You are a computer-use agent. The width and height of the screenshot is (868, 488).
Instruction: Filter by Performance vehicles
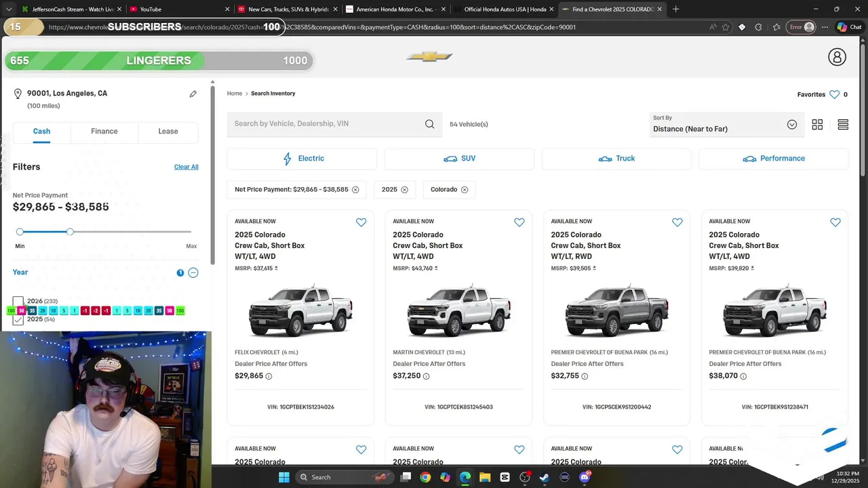774,159
